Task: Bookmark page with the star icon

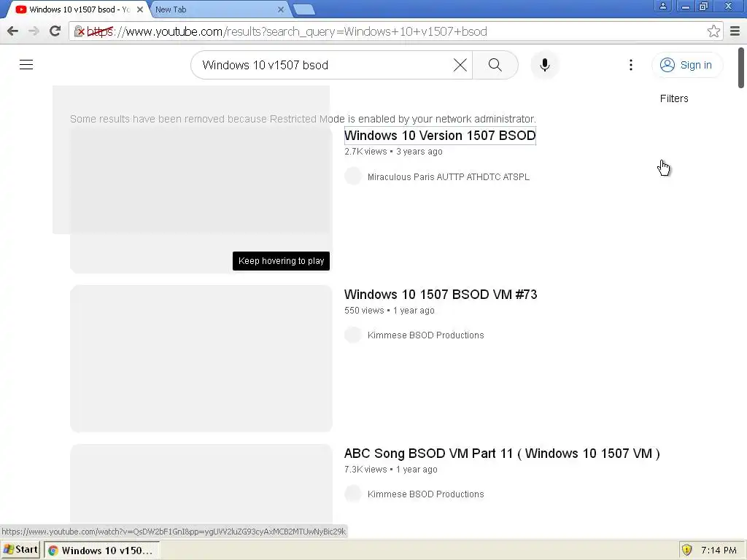Action: click(x=713, y=31)
